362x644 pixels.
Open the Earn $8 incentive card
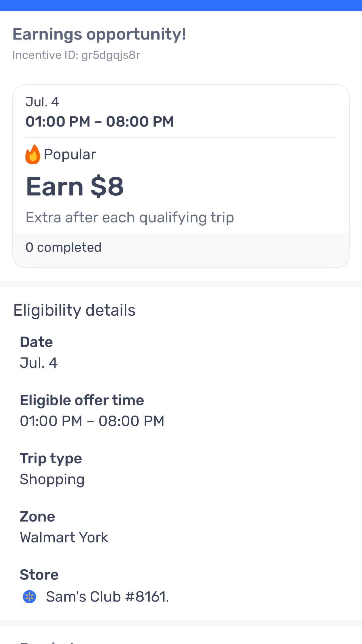tap(181, 176)
